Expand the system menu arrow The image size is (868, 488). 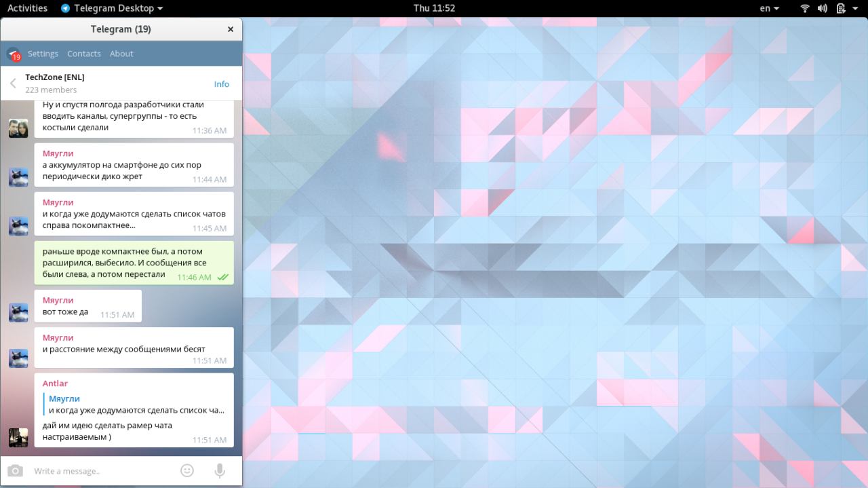coord(855,9)
